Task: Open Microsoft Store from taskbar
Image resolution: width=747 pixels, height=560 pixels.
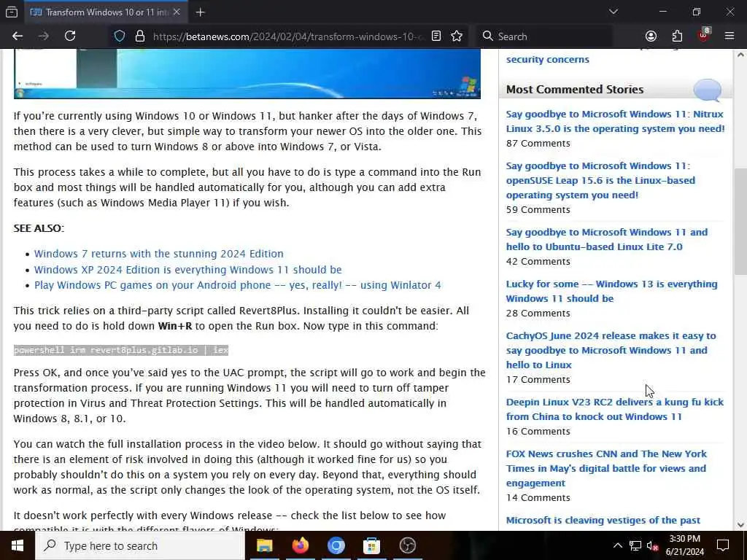Action: coord(371,545)
